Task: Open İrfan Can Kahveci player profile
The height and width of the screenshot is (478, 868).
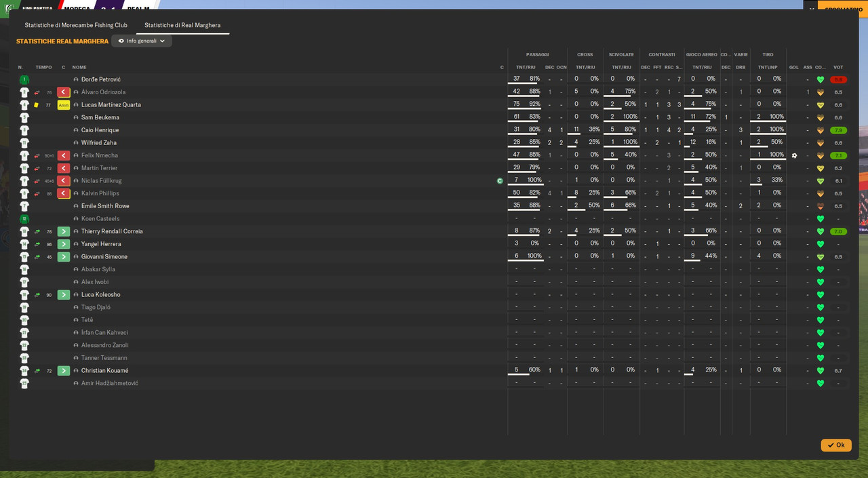Action: point(104,333)
